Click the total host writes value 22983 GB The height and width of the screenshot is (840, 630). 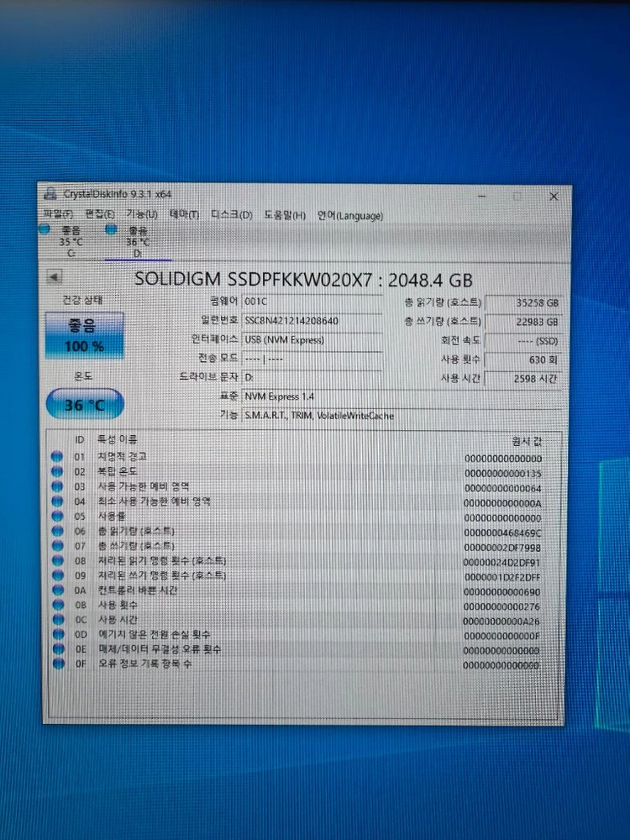(522, 322)
